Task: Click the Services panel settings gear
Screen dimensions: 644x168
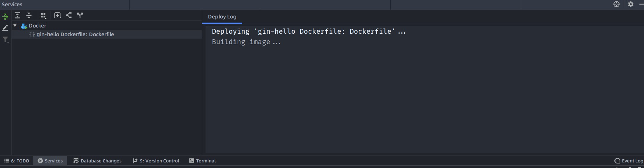Action: [630, 4]
